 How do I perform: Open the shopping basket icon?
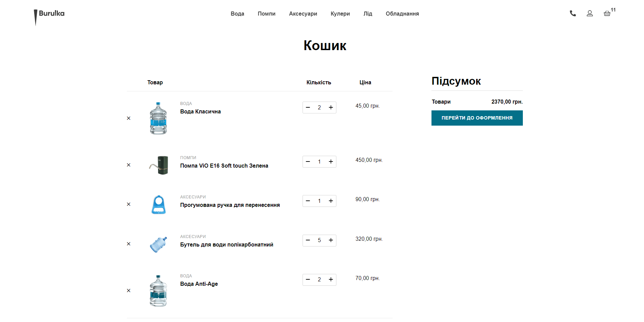point(607,14)
